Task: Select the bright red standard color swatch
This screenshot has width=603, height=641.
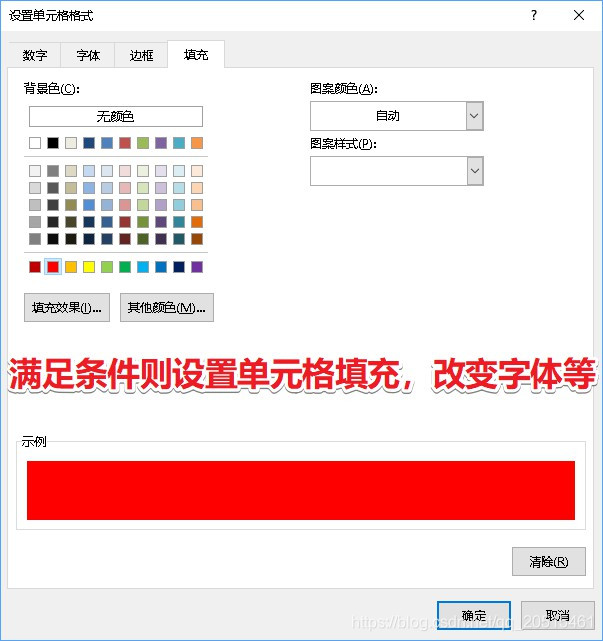Action: (53, 267)
